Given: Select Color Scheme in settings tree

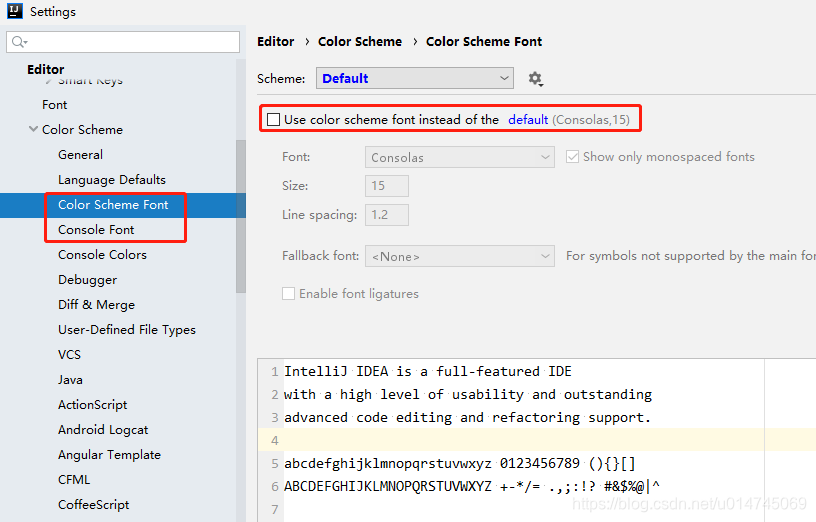Looking at the screenshot, I should (82, 130).
